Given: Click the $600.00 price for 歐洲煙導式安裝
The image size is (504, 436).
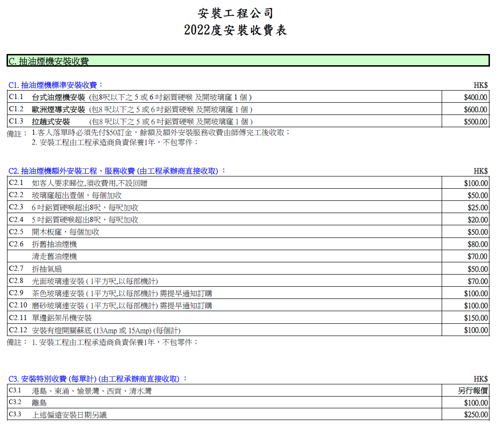Looking at the screenshot, I should coord(475,109).
